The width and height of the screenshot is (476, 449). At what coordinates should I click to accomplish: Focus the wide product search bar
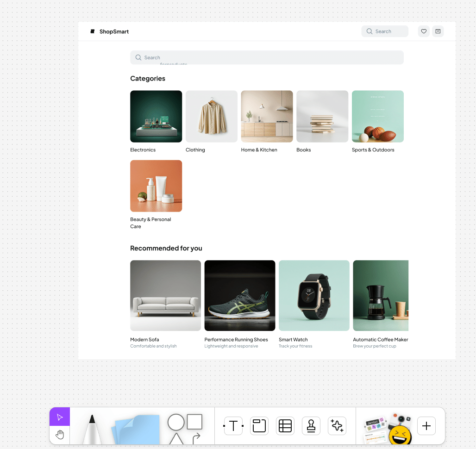click(267, 57)
